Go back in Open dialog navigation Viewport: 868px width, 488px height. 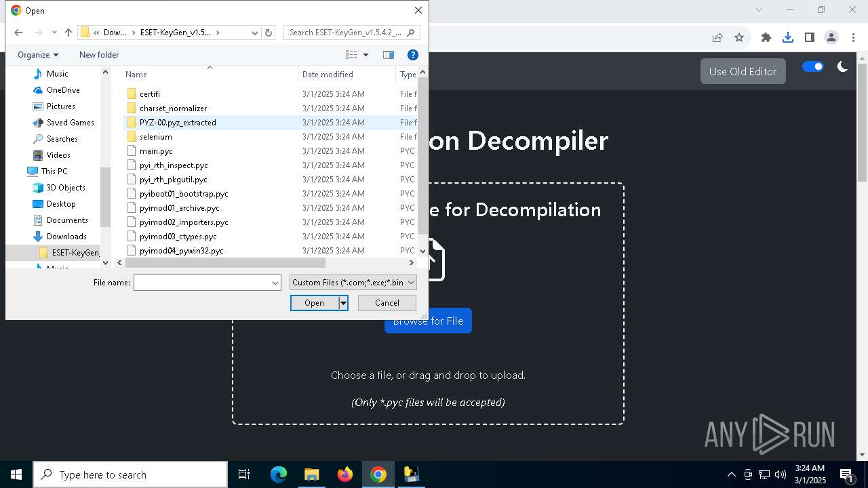click(x=18, y=33)
